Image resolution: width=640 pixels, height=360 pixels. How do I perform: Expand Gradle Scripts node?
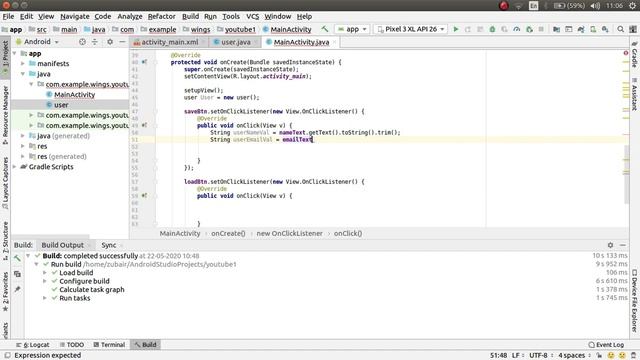coord(15,167)
